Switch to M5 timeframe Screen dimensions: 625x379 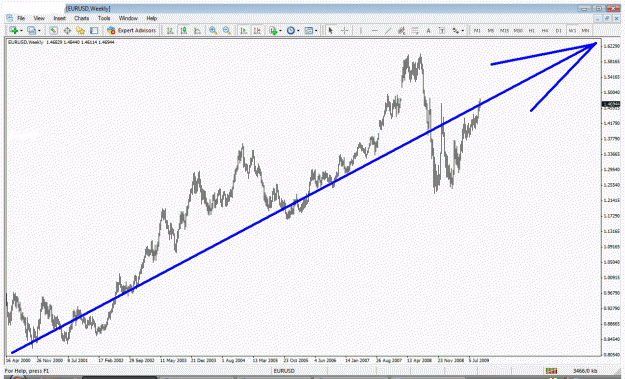click(491, 30)
